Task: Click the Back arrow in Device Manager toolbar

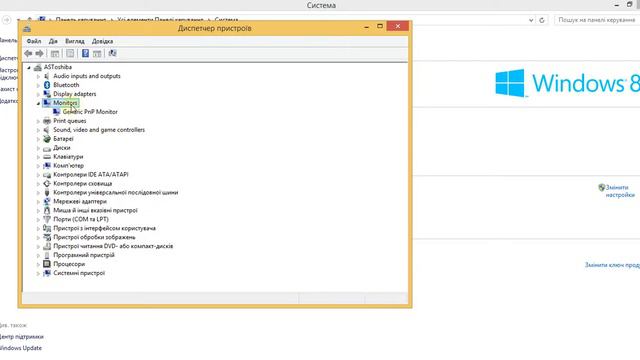Action: (x=28, y=53)
